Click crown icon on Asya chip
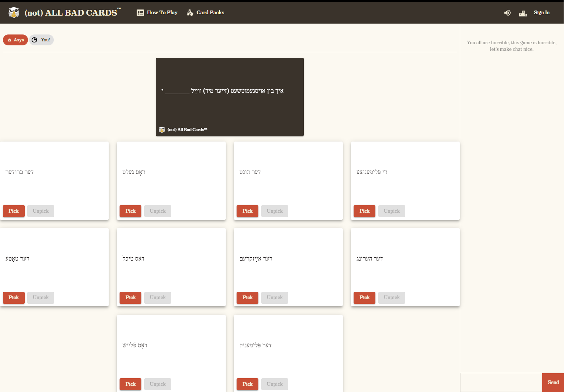 tap(9, 40)
